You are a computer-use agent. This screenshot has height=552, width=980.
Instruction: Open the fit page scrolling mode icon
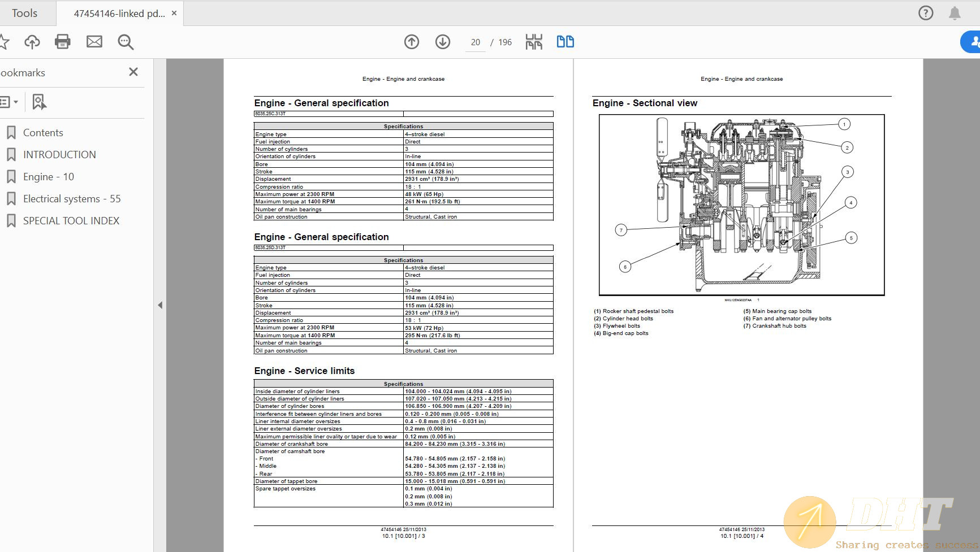coord(534,42)
